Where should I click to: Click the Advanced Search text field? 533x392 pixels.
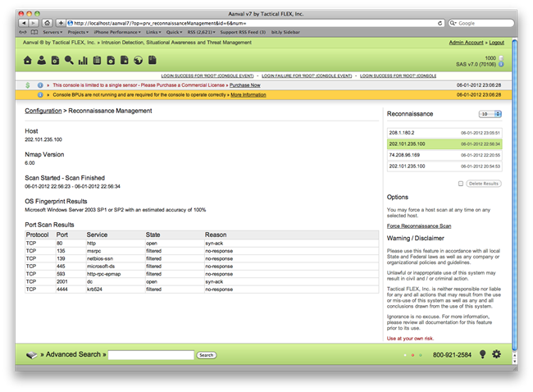pyautogui.click(x=152, y=355)
